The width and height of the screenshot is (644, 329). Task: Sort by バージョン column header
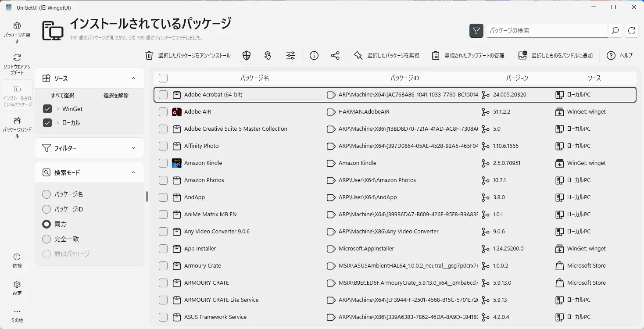[517, 78]
